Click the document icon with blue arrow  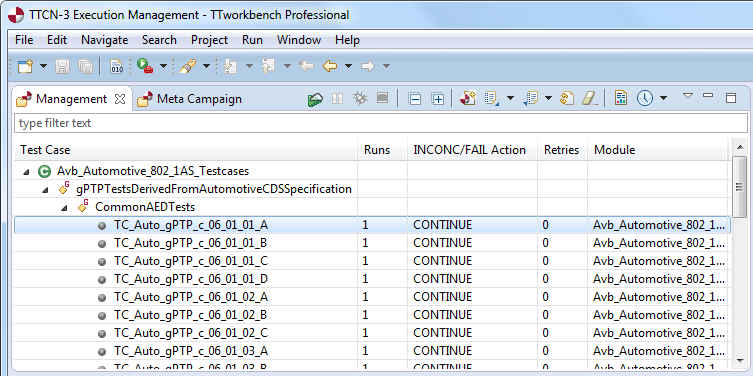(530, 99)
